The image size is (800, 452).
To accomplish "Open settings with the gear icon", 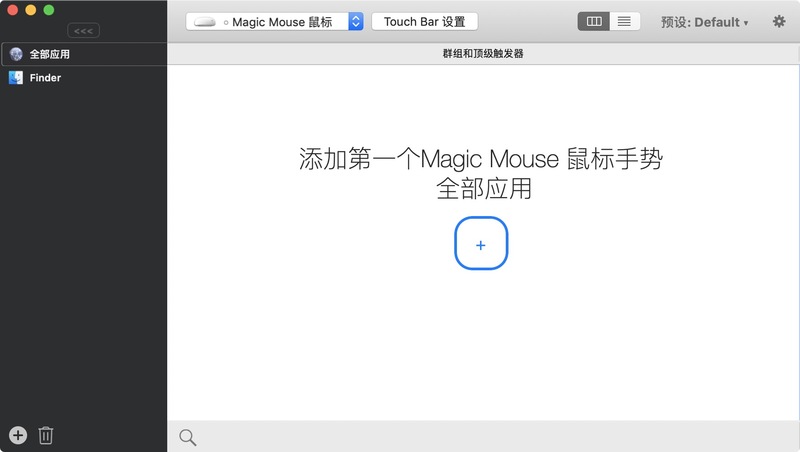I will click(779, 21).
